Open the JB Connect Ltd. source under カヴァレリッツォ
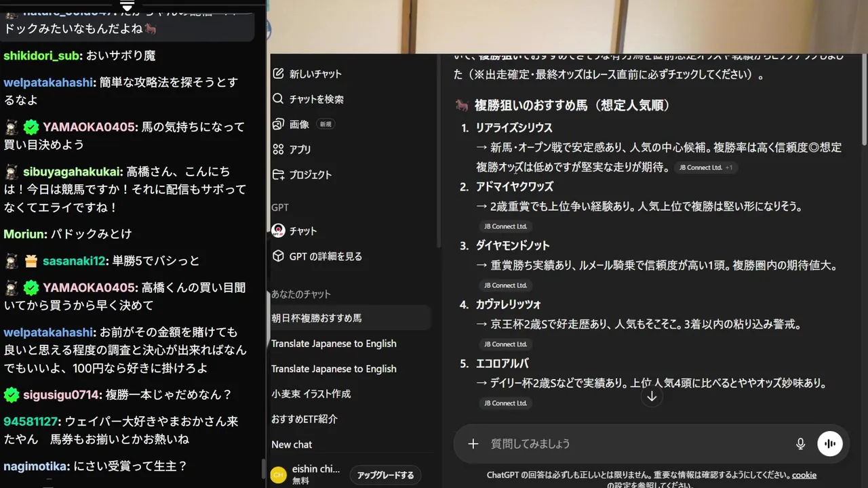The image size is (868, 488). 505,344
